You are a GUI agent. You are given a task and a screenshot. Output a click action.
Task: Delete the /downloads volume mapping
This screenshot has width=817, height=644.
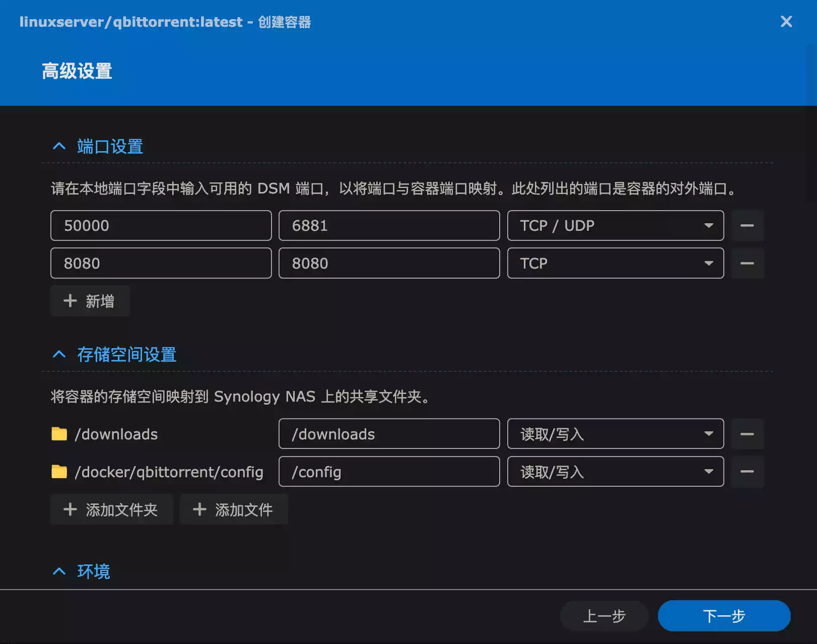click(747, 434)
